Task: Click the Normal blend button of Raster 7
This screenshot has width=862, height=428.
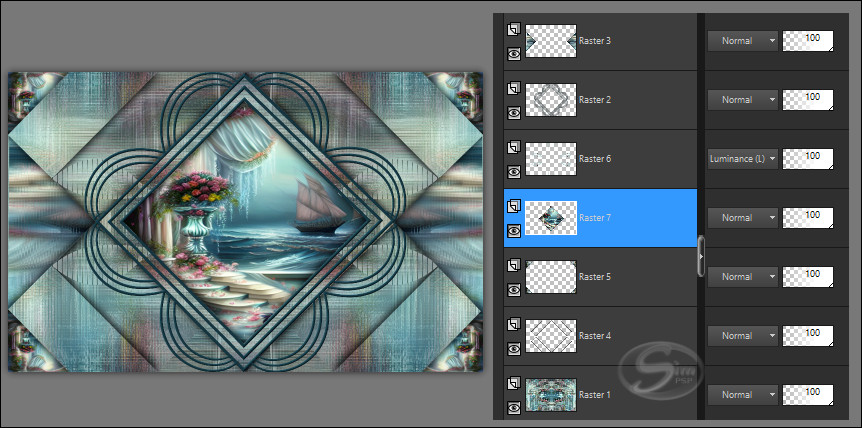Action: 742,217
